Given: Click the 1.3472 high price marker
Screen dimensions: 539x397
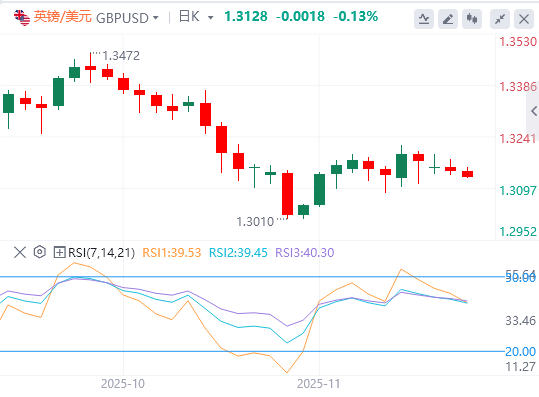Looking at the screenshot, I should 121,56.
